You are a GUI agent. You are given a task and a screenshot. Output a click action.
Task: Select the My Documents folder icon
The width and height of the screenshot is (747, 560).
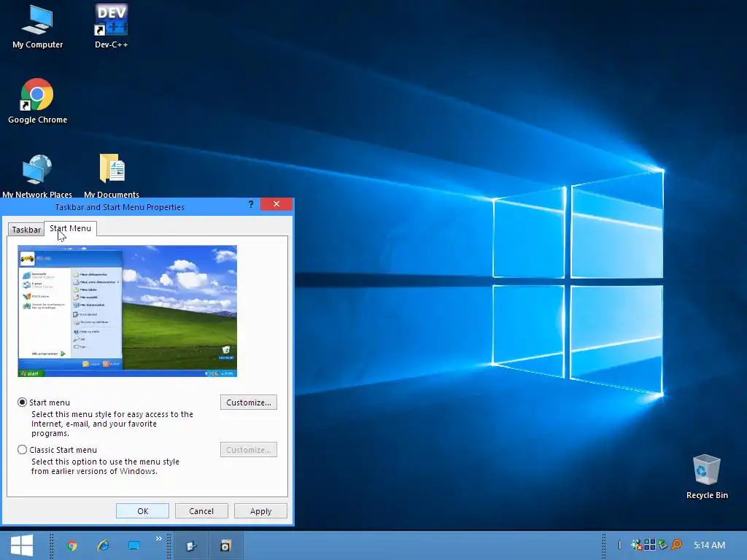(112, 175)
